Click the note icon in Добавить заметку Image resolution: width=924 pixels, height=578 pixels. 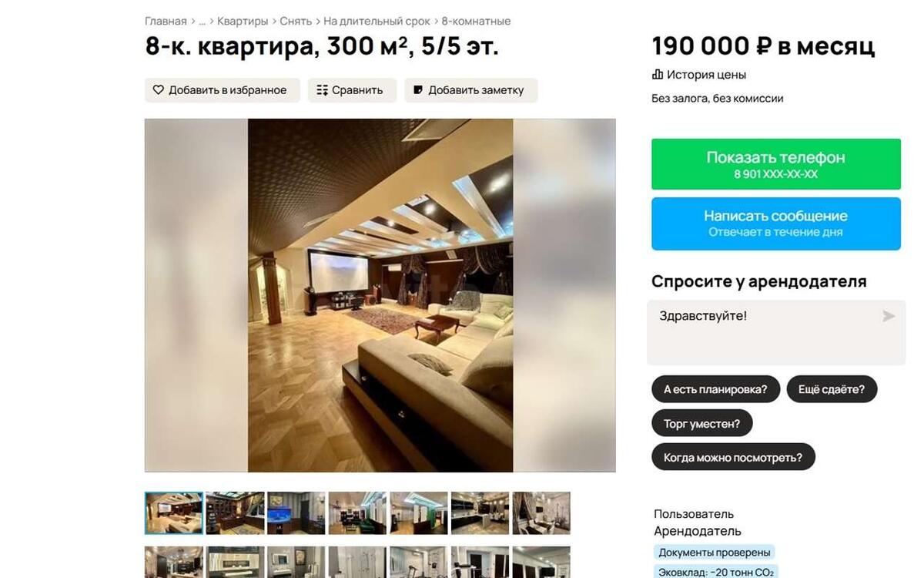click(x=418, y=90)
